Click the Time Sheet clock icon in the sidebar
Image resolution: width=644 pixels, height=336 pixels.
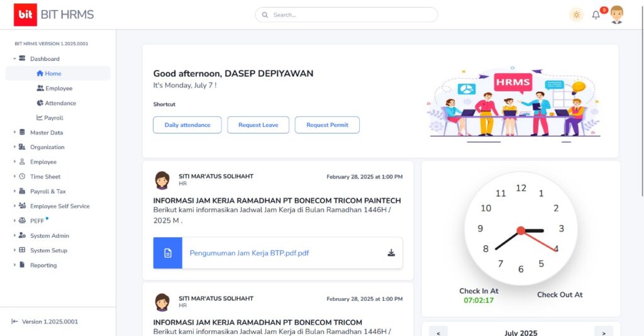click(23, 177)
